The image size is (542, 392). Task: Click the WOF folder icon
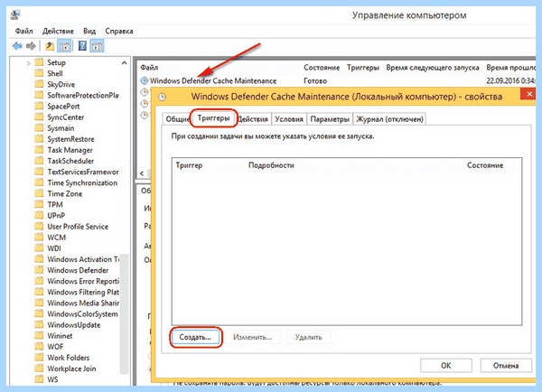(39, 346)
